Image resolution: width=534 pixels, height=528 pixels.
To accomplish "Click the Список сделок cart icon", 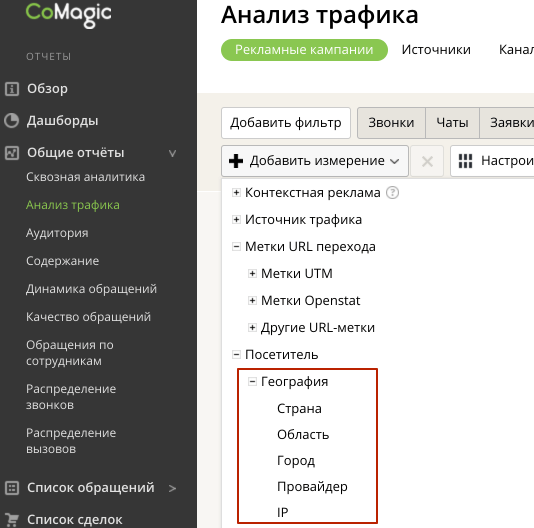I will [12, 520].
